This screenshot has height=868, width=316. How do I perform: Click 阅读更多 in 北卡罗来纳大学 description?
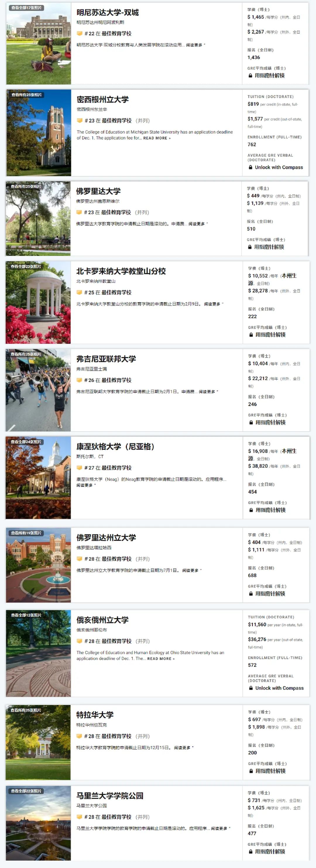click(214, 304)
